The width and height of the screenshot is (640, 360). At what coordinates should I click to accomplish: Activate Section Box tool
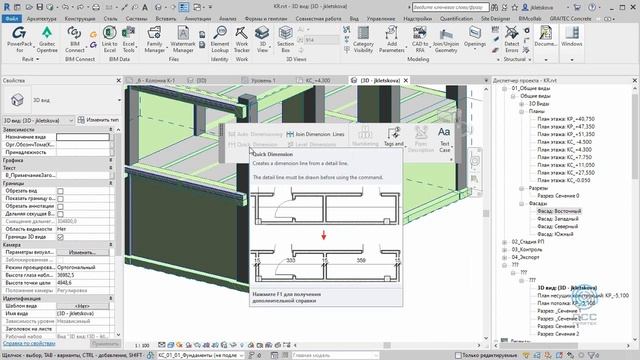click(285, 39)
